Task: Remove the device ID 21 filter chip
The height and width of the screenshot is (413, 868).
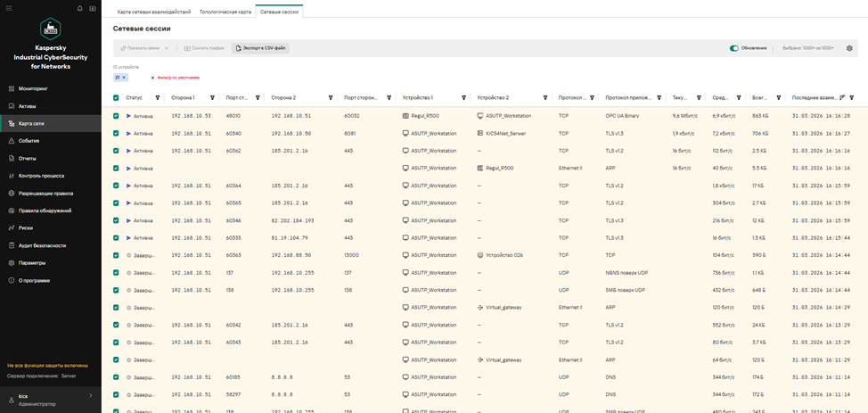Action: tap(125, 78)
